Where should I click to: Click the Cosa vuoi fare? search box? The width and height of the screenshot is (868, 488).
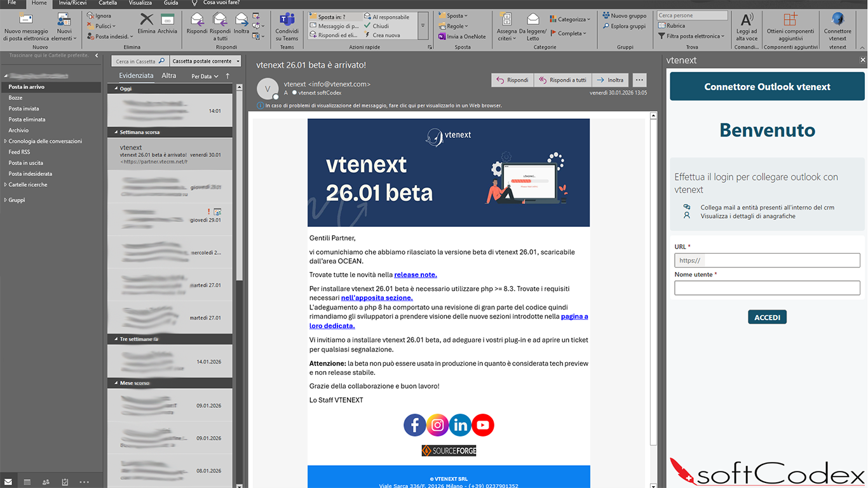(x=220, y=3)
